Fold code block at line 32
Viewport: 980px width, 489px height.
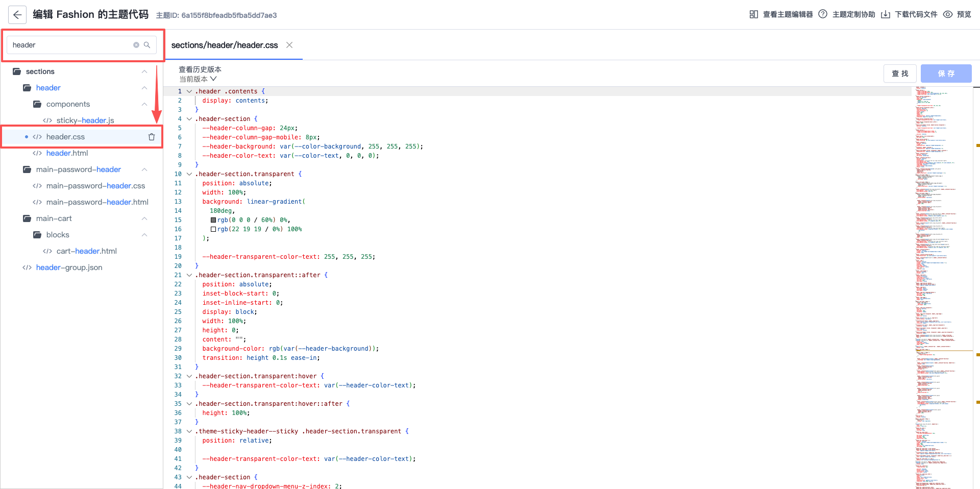[189, 376]
